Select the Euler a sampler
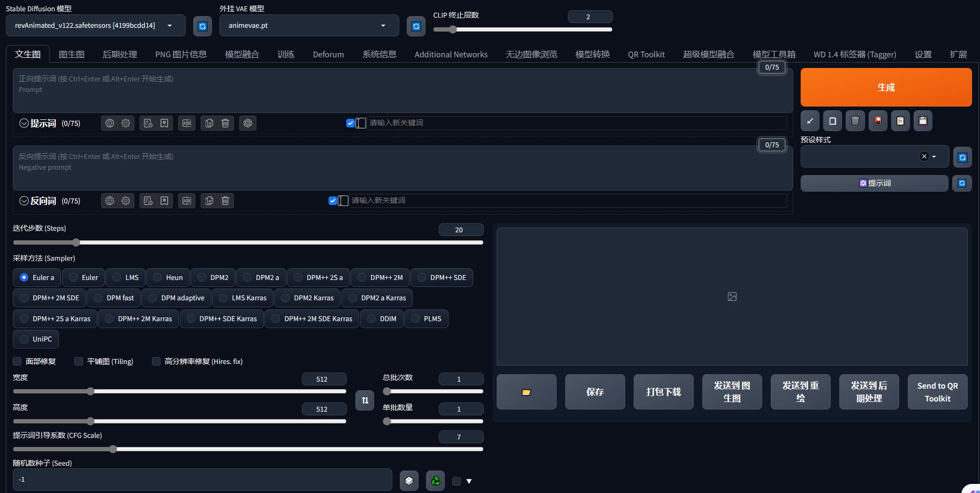The width and height of the screenshot is (980, 493). [37, 277]
